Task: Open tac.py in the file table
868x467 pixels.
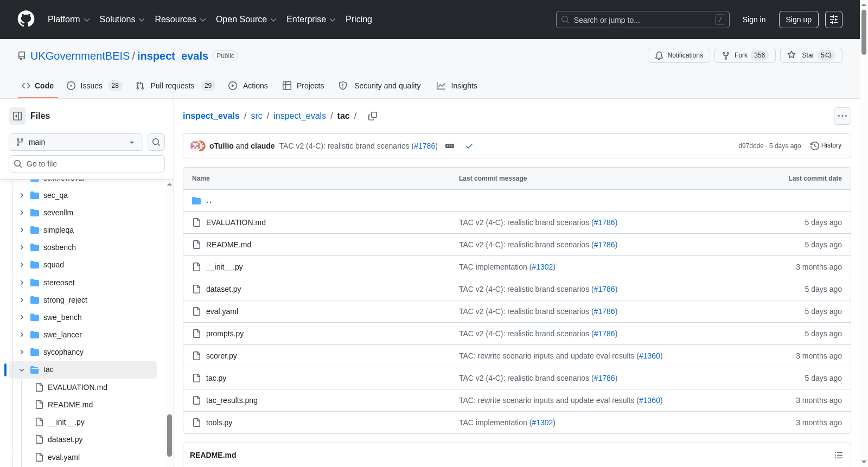Action: point(216,378)
